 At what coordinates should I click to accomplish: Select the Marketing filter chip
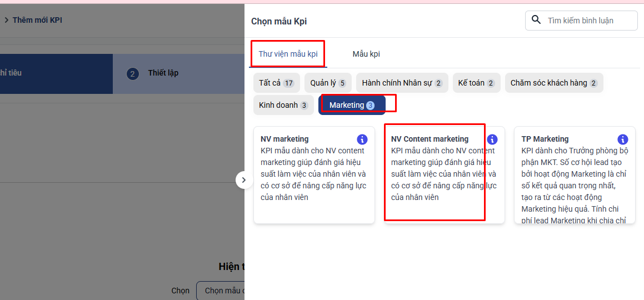click(352, 105)
